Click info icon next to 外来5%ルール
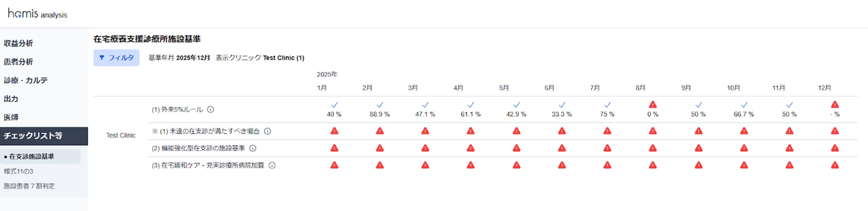This screenshot has height=211, width=868. [x=211, y=110]
